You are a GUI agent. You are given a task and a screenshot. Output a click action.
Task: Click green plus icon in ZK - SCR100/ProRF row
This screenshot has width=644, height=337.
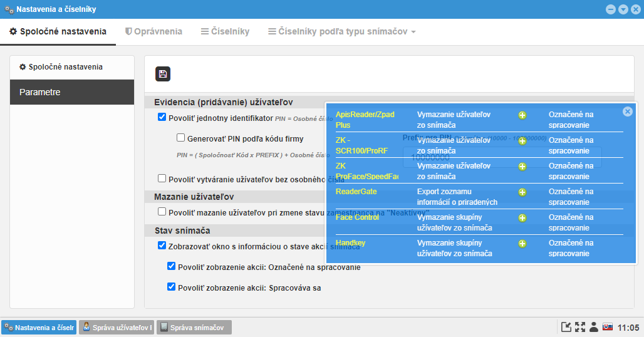tap(522, 141)
